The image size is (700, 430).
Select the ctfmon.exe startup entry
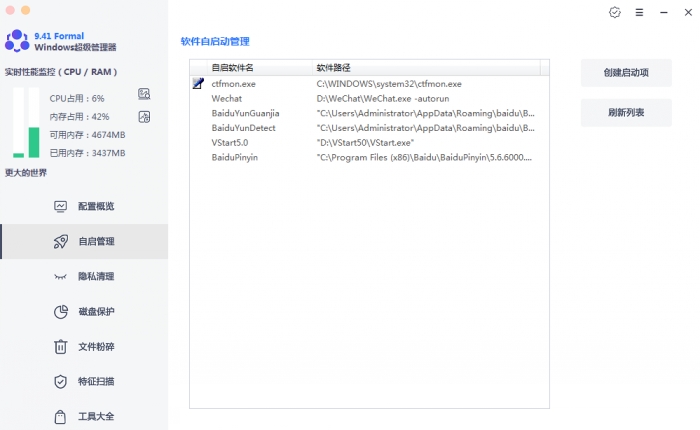click(x=369, y=83)
